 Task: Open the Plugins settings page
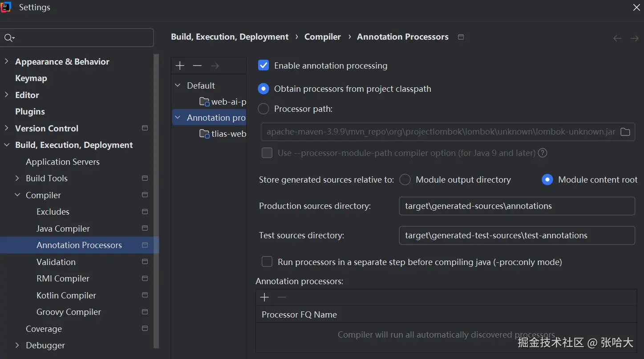[x=30, y=111]
